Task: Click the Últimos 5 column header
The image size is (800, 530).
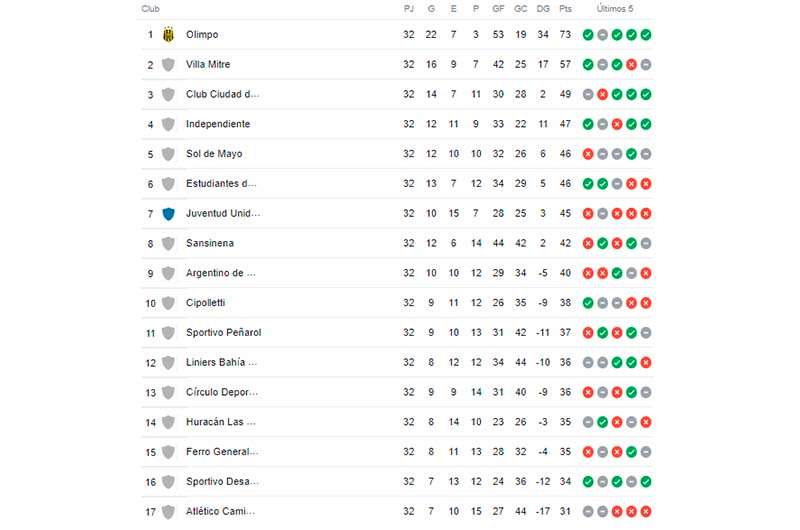Action: tap(615, 9)
